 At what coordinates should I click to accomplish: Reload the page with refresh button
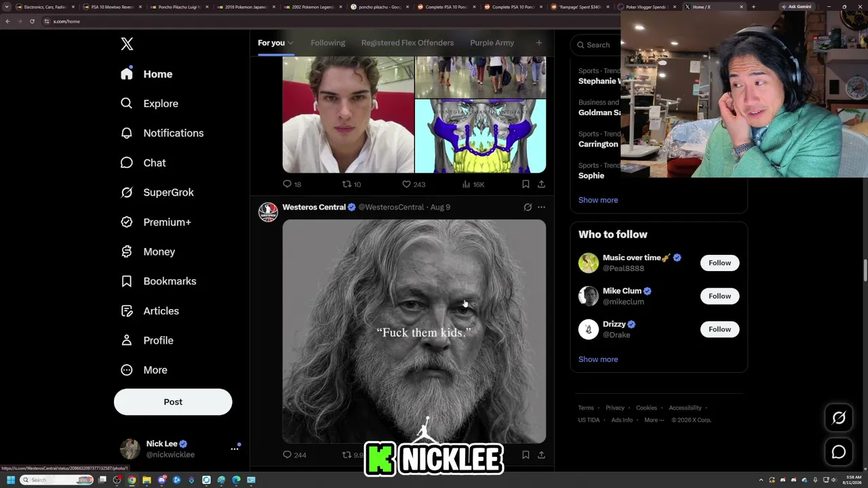pos(32,21)
